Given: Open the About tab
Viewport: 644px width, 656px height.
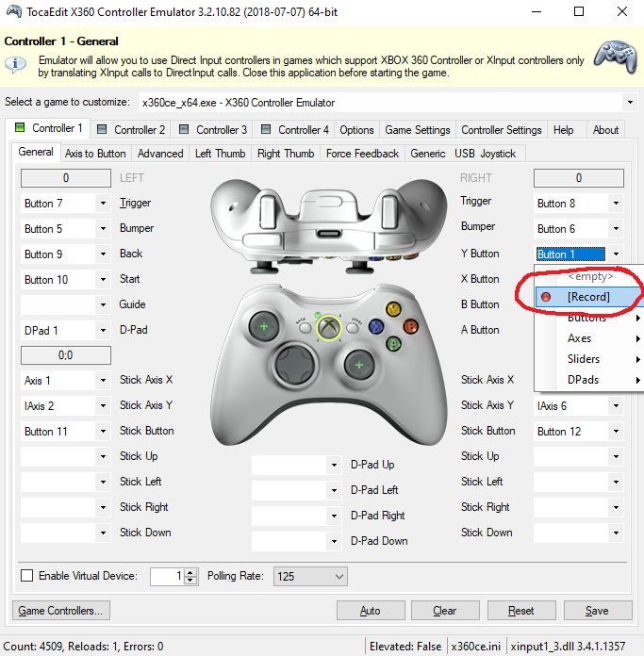Looking at the screenshot, I should pos(605,130).
